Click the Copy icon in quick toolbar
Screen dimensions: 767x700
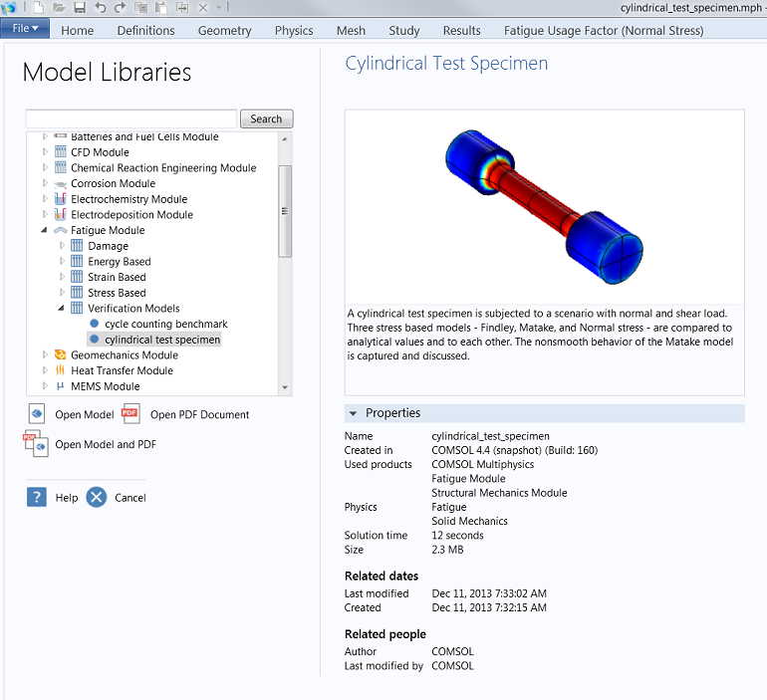[140, 7]
